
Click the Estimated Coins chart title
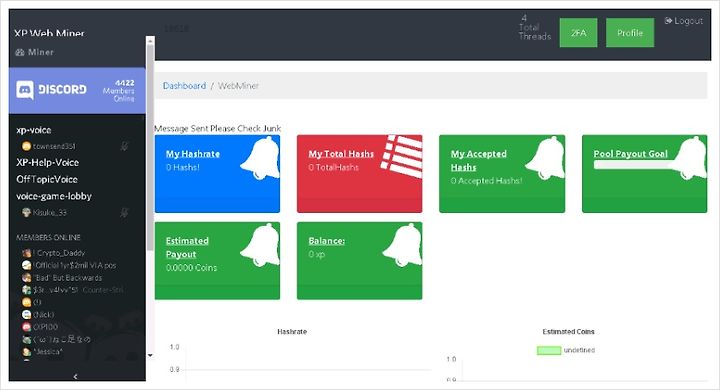tap(568, 331)
